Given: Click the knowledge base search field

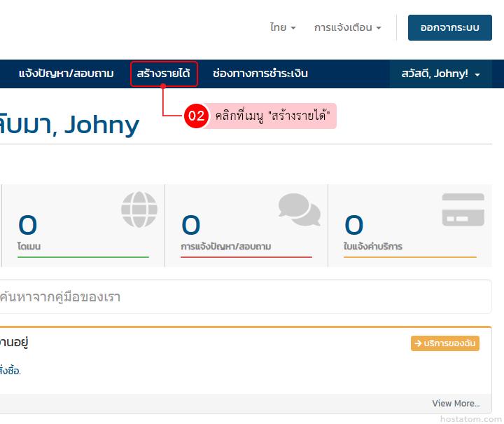Looking at the screenshot, I should click(245, 297).
